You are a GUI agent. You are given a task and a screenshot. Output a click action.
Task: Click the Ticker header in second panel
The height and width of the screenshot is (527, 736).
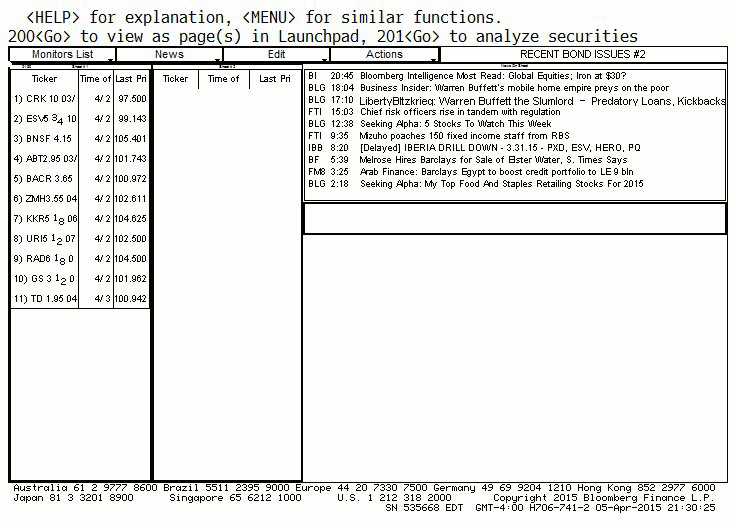pos(175,79)
